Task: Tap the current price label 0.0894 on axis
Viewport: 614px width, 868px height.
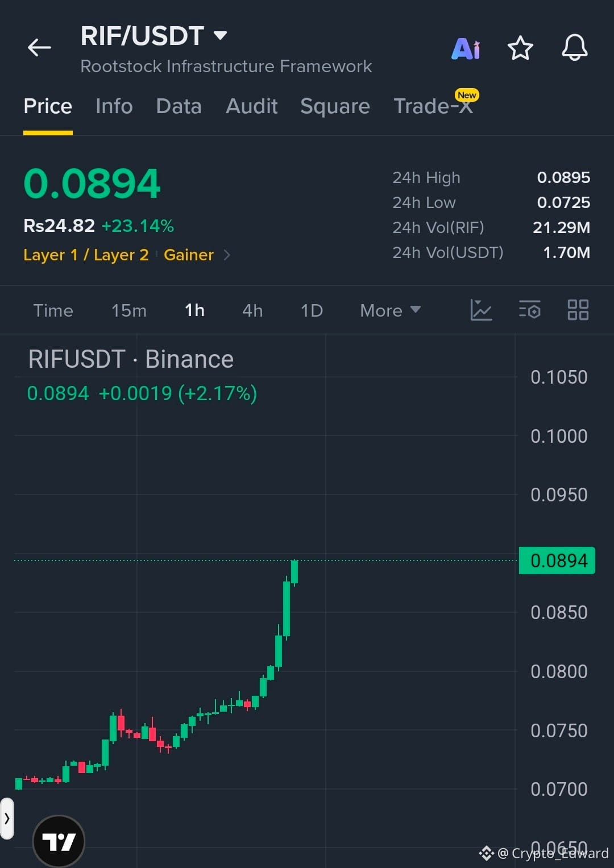Action: 557,560
